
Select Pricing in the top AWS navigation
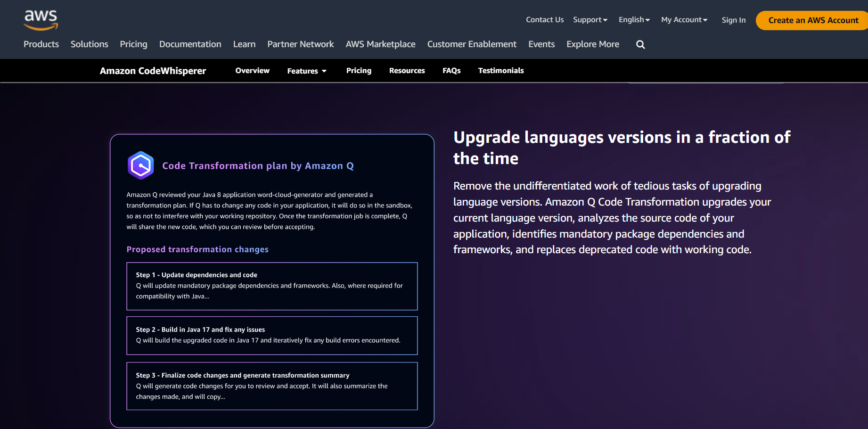pyautogui.click(x=133, y=44)
